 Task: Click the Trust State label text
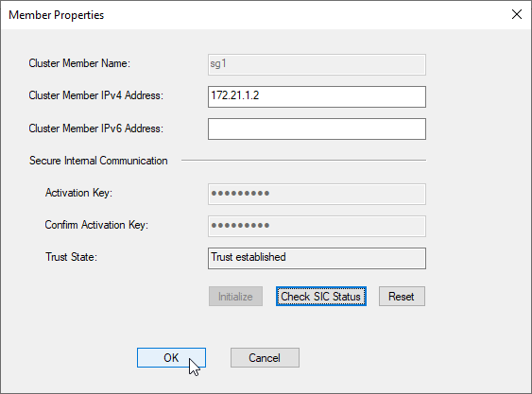(x=71, y=257)
